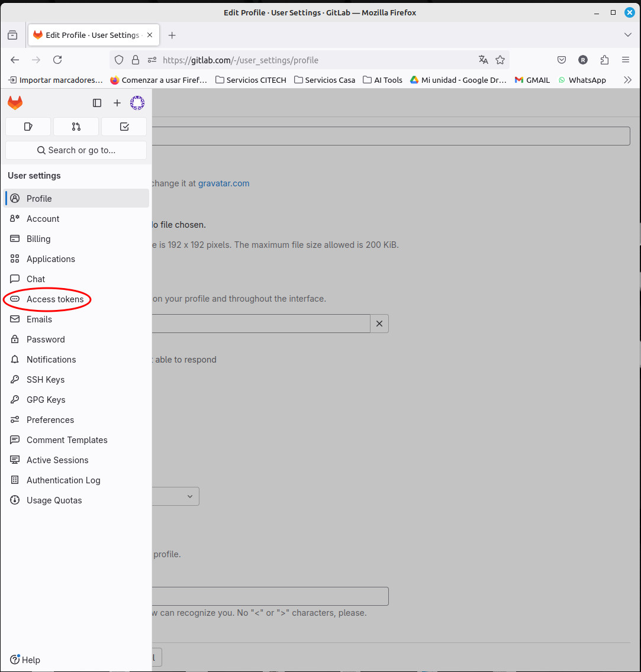Viewport: 641px width, 672px height.
Task: Open Preferences in user settings
Action: tap(50, 420)
